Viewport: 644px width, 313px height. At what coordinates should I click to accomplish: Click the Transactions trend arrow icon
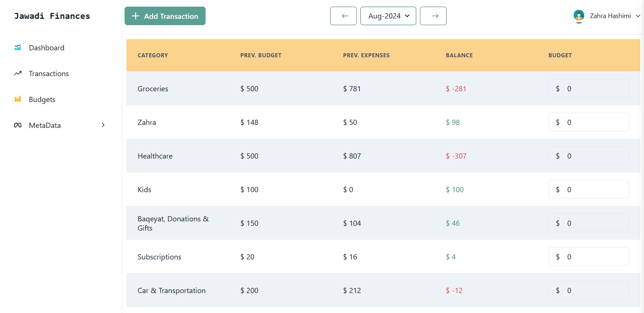point(18,74)
